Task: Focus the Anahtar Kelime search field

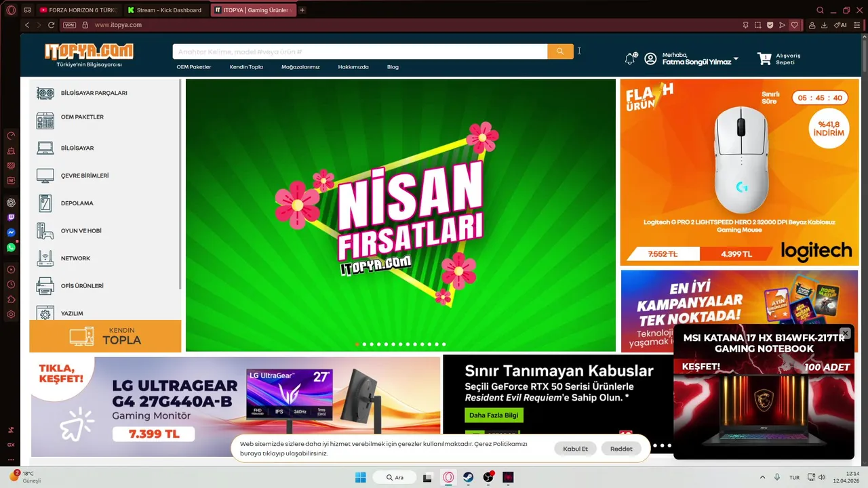Action: [x=360, y=52]
